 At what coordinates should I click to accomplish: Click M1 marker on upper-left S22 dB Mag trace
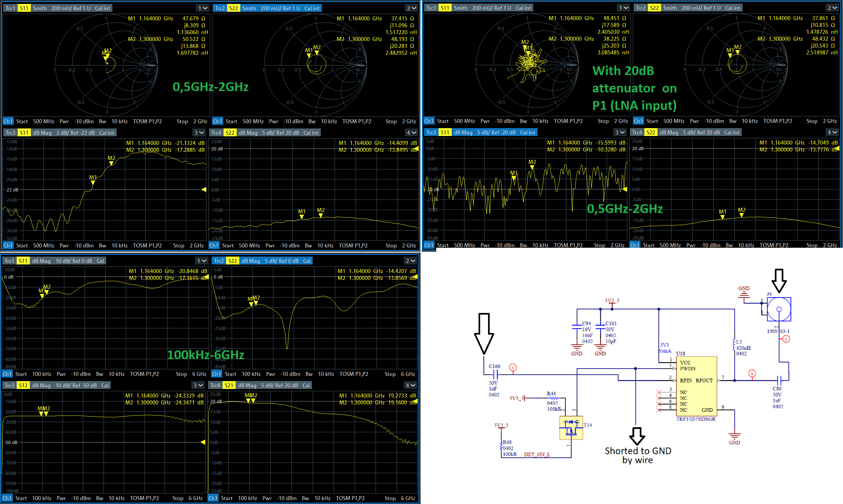pos(302,217)
